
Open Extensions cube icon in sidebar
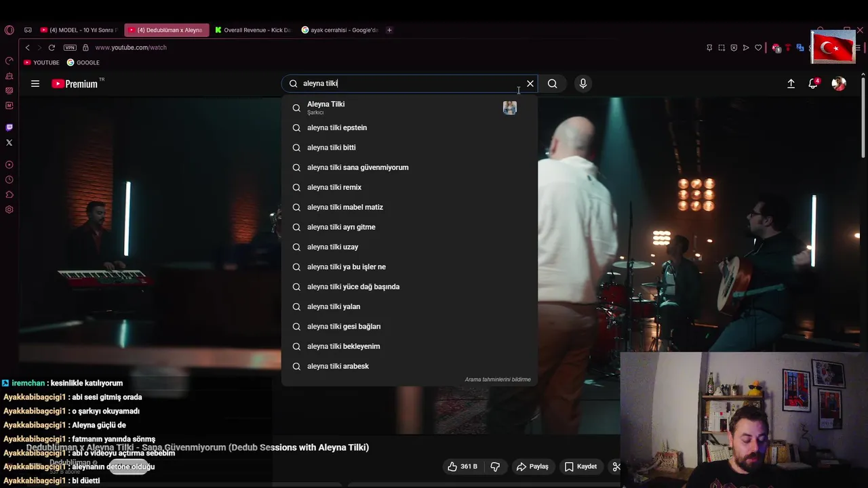click(x=9, y=195)
